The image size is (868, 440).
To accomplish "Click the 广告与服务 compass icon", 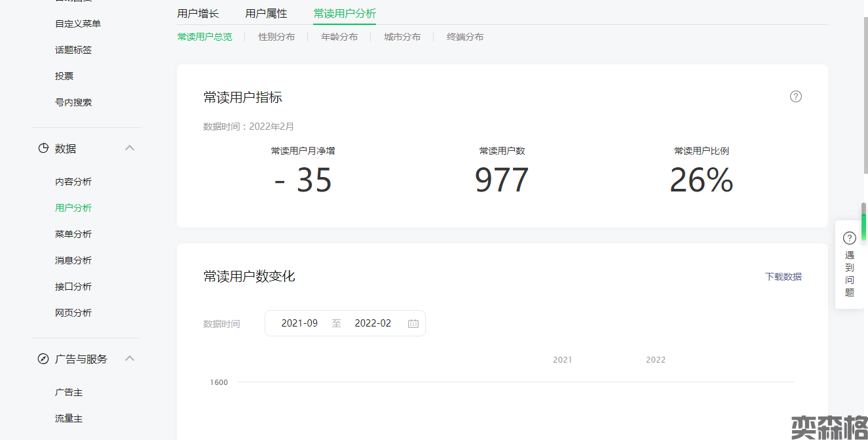I will (x=43, y=359).
